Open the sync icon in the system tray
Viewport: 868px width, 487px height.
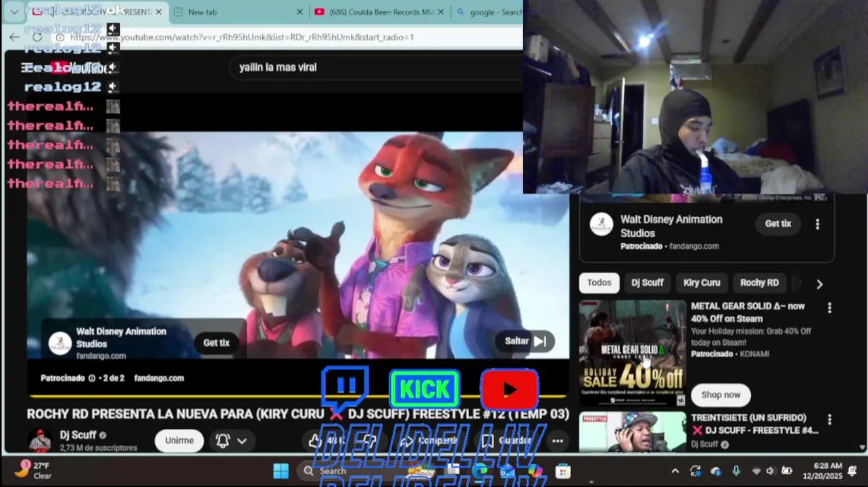click(x=695, y=471)
